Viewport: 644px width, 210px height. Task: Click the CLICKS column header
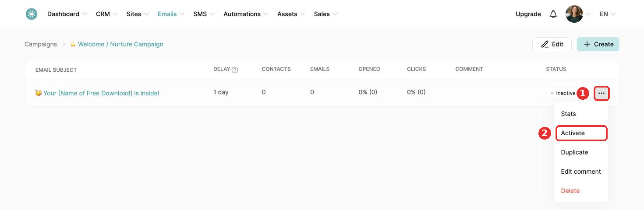click(x=416, y=69)
